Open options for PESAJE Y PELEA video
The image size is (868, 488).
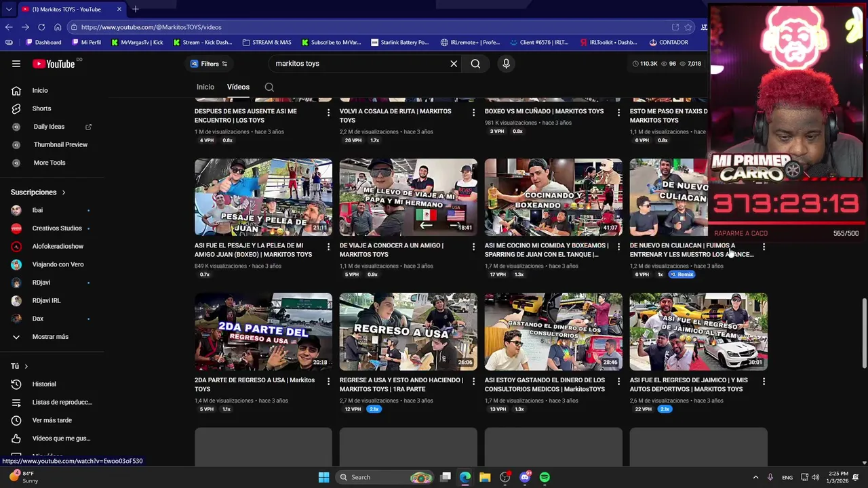click(328, 246)
